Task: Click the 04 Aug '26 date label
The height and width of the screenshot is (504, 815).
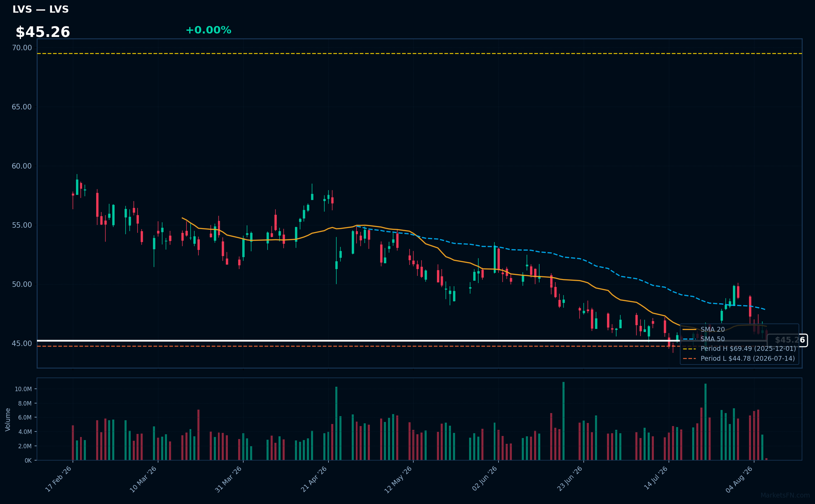Action: pyautogui.click(x=739, y=479)
